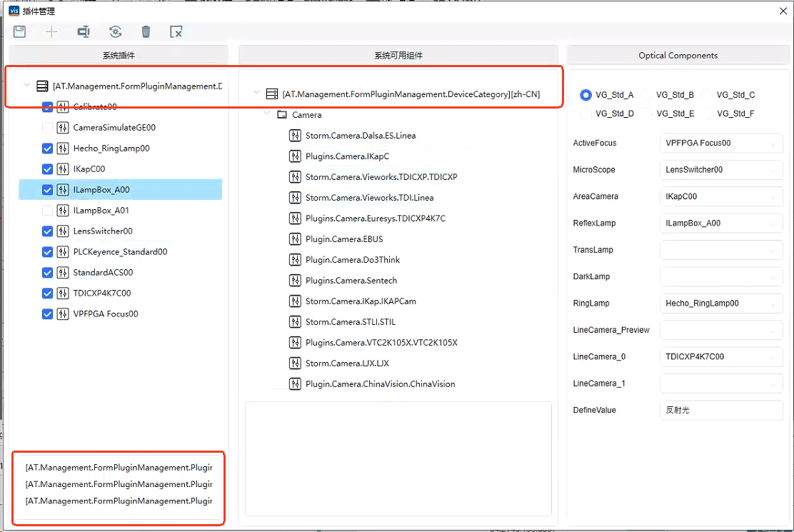Select PLCKeyence_Standard00 in plugin list
This screenshot has width=794, height=532.
(x=120, y=252)
